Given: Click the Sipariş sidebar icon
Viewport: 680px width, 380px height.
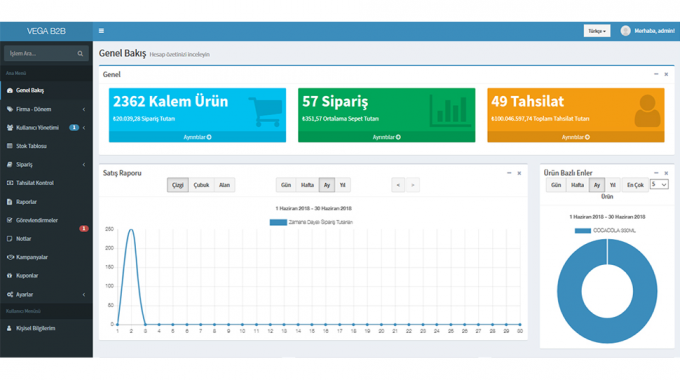Looking at the screenshot, I should click(x=10, y=164).
